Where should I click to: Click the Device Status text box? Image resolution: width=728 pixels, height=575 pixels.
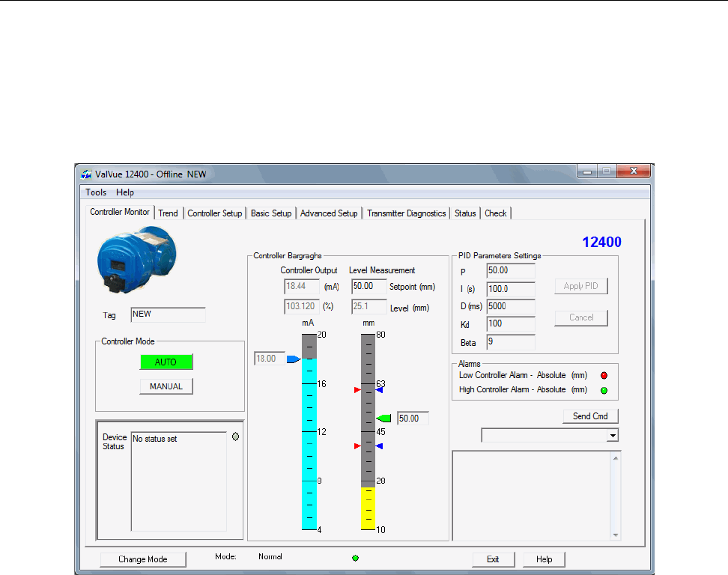(179, 481)
